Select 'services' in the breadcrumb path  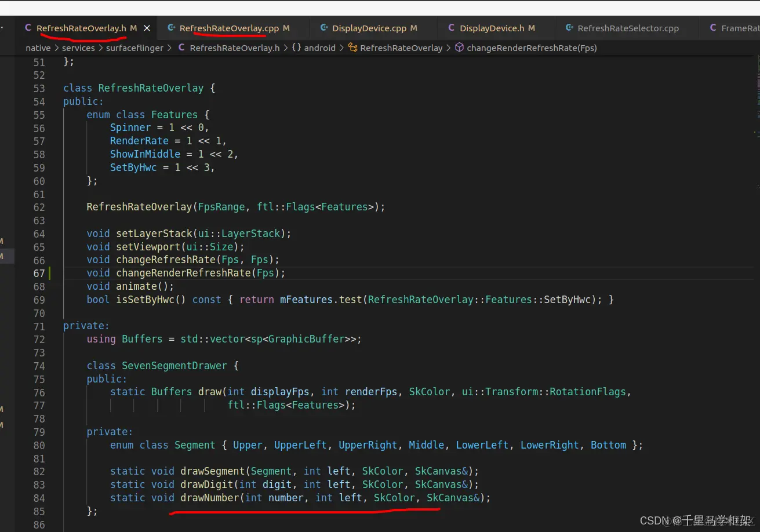pyautogui.click(x=78, y=48)
